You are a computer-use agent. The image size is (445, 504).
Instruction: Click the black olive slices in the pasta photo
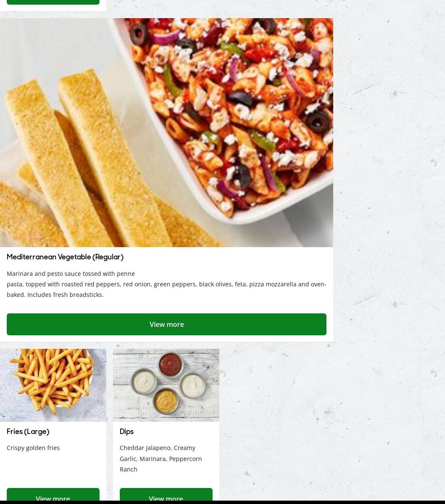pyautogui.click(x=318, y=121)
